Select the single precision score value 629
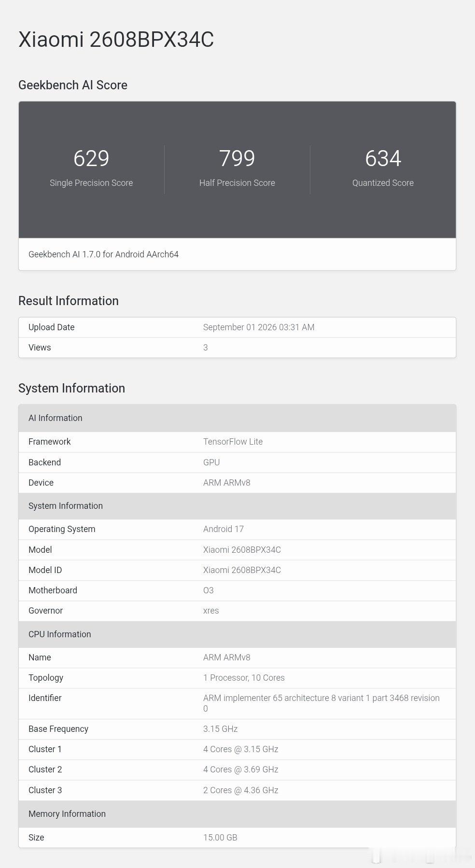The height and width of the screenshot is (868, 475). (91, 158)
